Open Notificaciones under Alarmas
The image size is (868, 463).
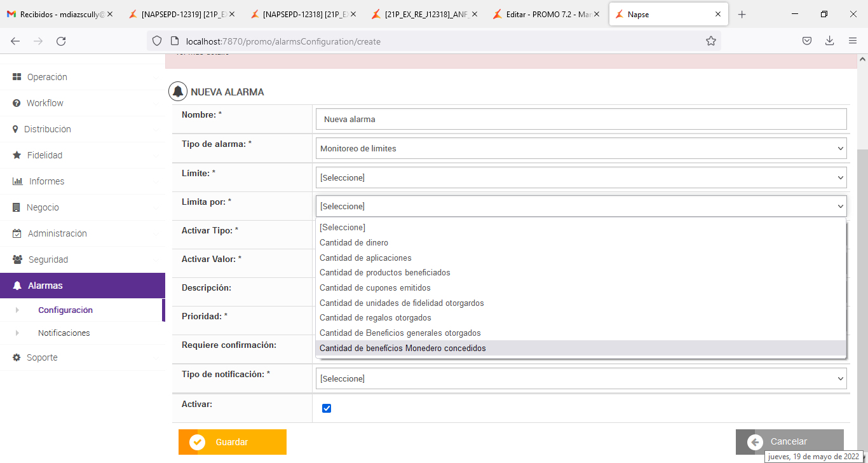64,333
